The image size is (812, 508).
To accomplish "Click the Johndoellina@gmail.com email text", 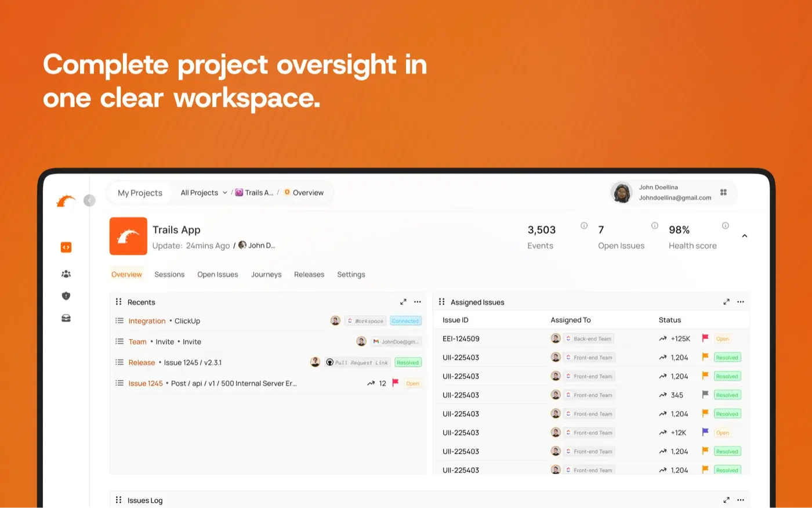I will pyautogui.click(x=675, y=198).
